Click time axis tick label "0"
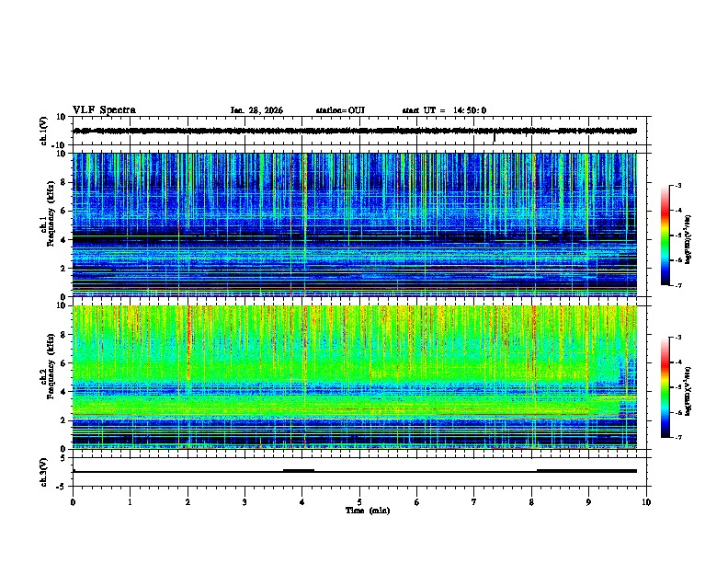Screen dimensions: 728x563 73,502
